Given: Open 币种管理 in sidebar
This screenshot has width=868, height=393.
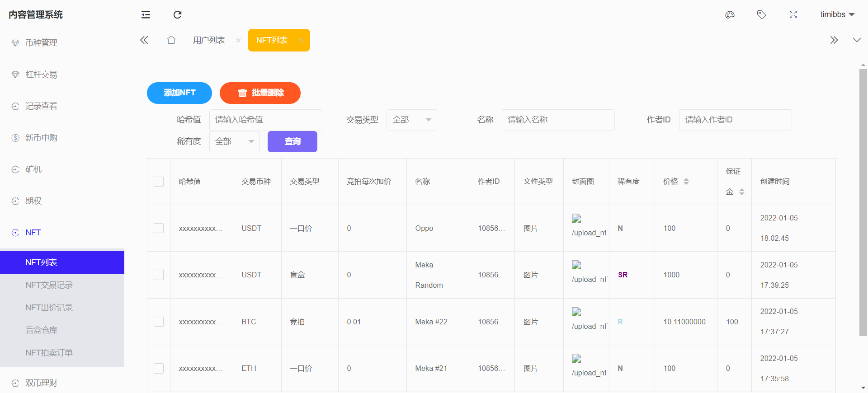Looking at the screenshot, I should pyautogui.click(x=62, y=43).
